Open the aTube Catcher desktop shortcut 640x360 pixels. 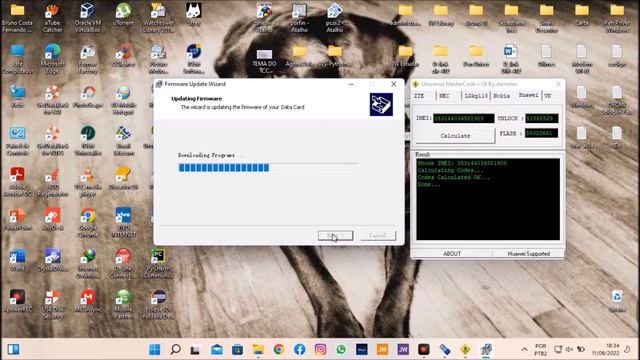pos(53,17)
